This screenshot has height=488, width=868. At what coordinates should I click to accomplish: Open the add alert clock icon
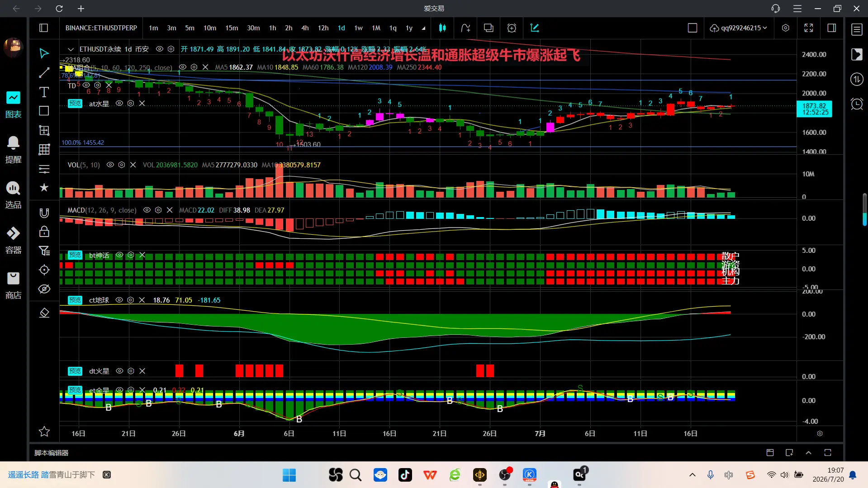click(x=512, y=28)
